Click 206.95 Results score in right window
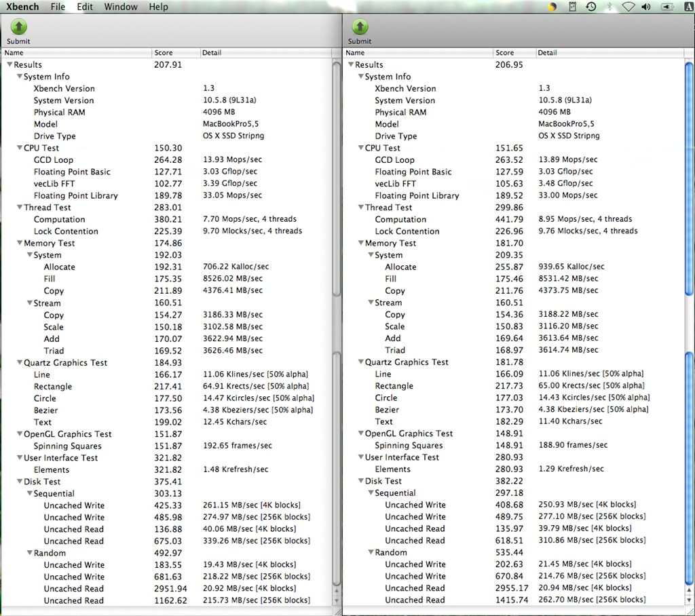 click(x=509, y=64)
